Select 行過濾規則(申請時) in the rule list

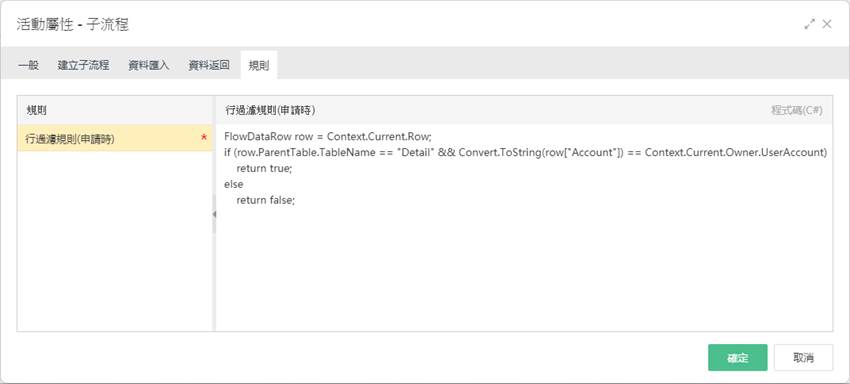click(115, 138)
